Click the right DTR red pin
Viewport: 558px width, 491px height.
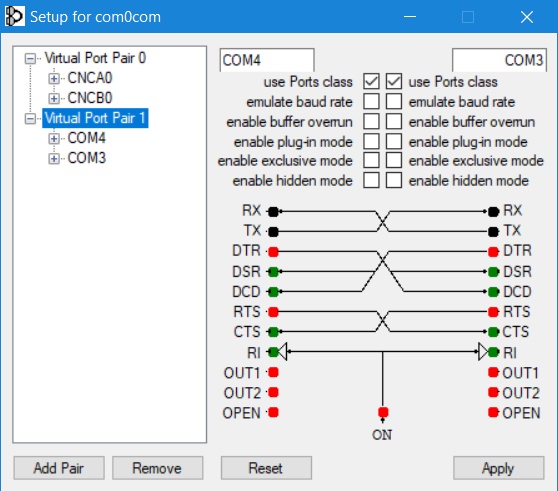[493, 252]
